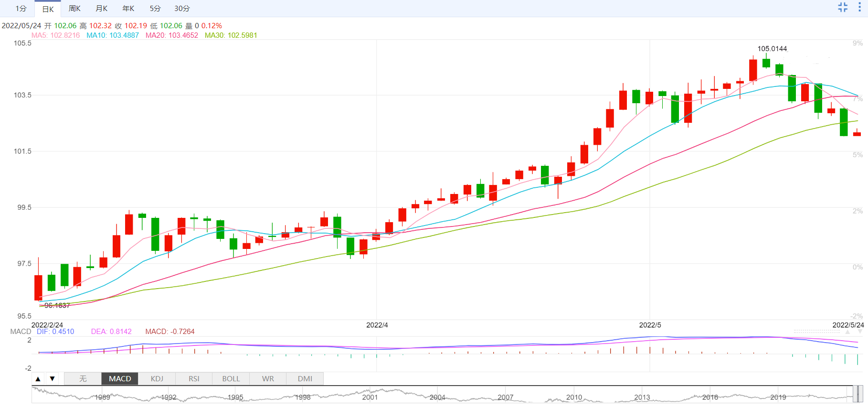This screenshot has height=409, width=868.
Task: Click the 2022/2/24 start date label
Action: tap(47, 325)
